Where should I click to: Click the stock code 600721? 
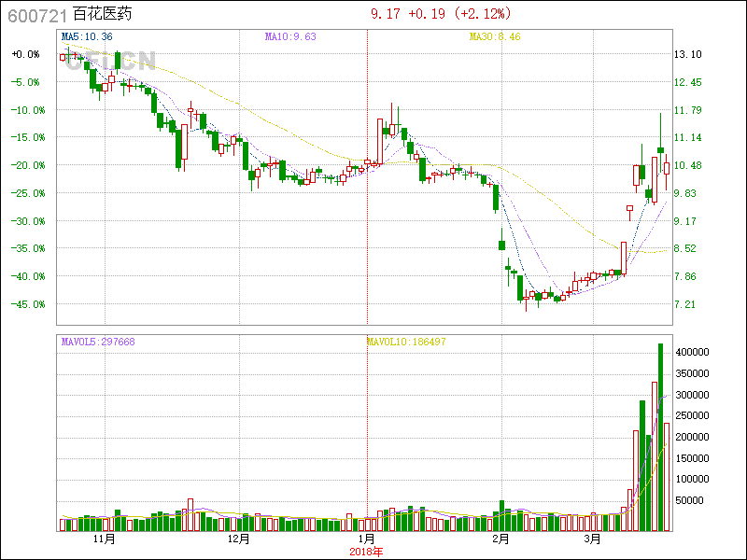click(34, 15)
